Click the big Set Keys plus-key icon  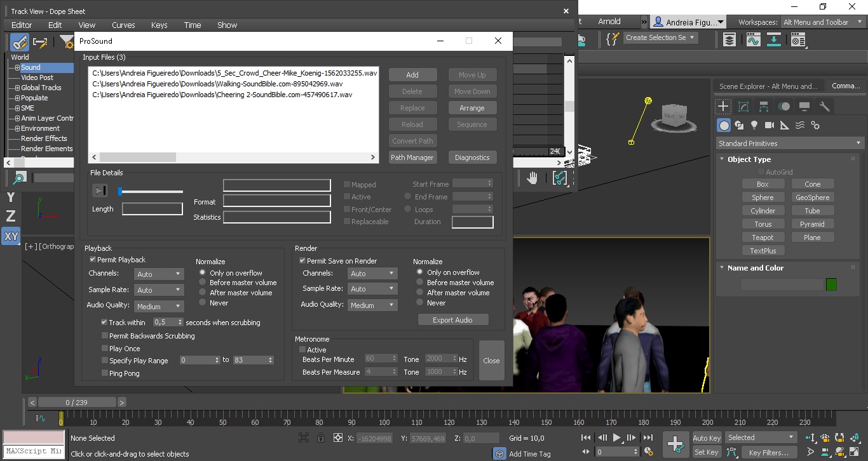[675, 444]
